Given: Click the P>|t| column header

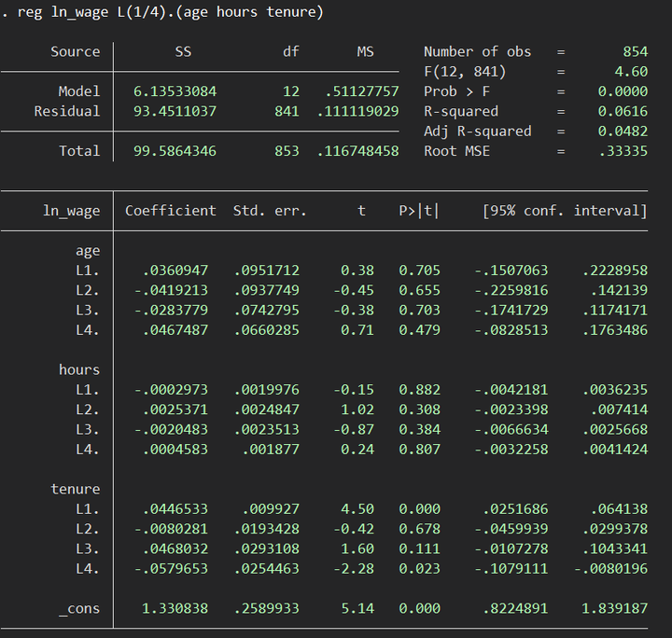Looking at the screenshot, I should pos(419,211).
